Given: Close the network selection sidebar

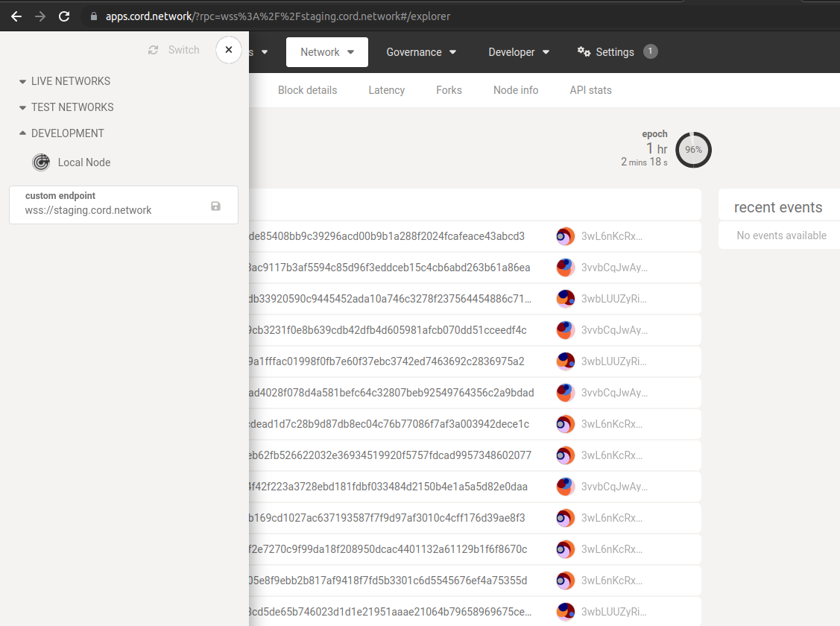Looking at the screenshot, I should [x=228, y=50].
